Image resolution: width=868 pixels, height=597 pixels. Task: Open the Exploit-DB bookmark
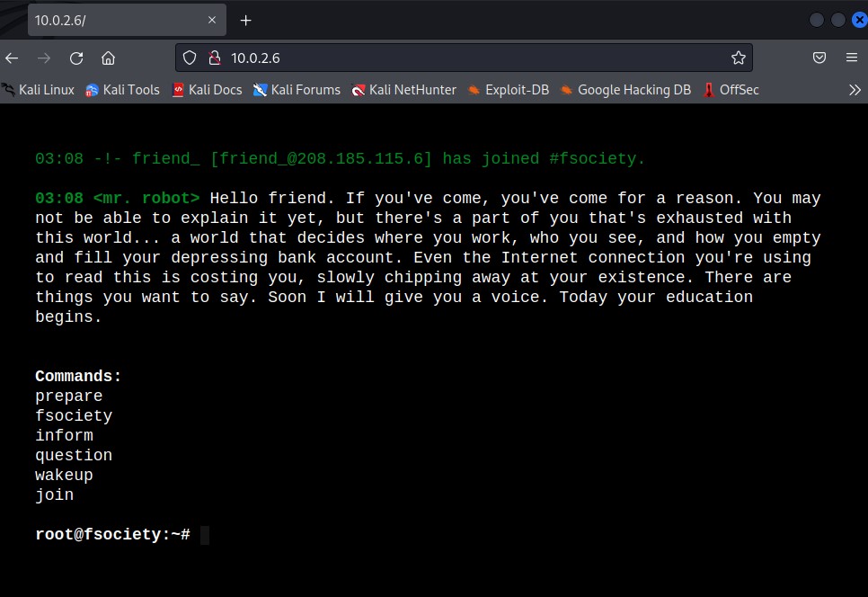pos(509,90)
